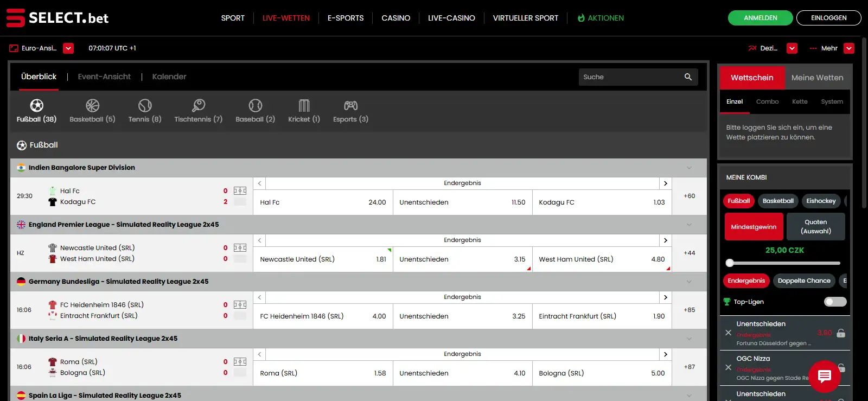Select the Baseball (2) sport icon

pos(256,105)
